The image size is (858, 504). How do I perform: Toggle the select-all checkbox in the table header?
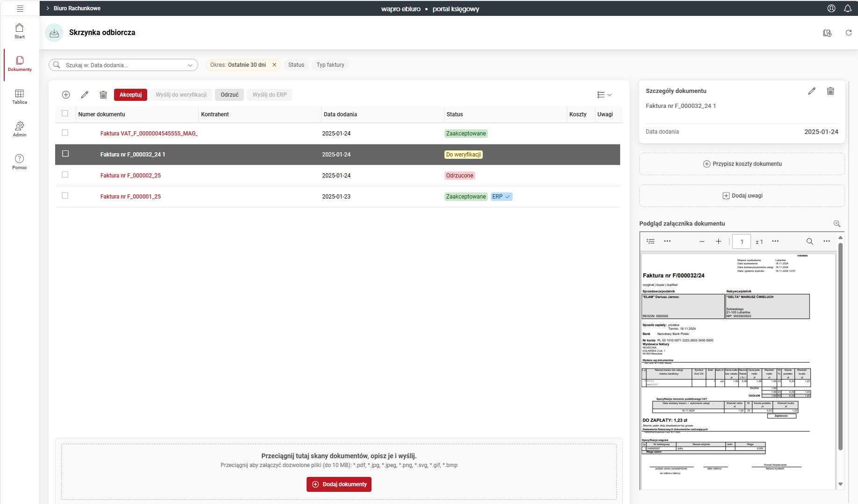pyautogui.click(x=65, y=114)
